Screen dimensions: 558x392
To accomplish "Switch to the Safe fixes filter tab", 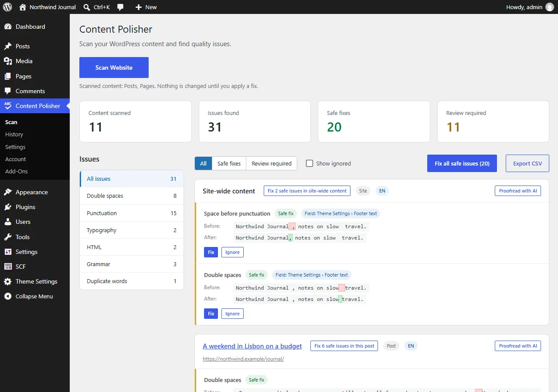I will tap(229, 163).
